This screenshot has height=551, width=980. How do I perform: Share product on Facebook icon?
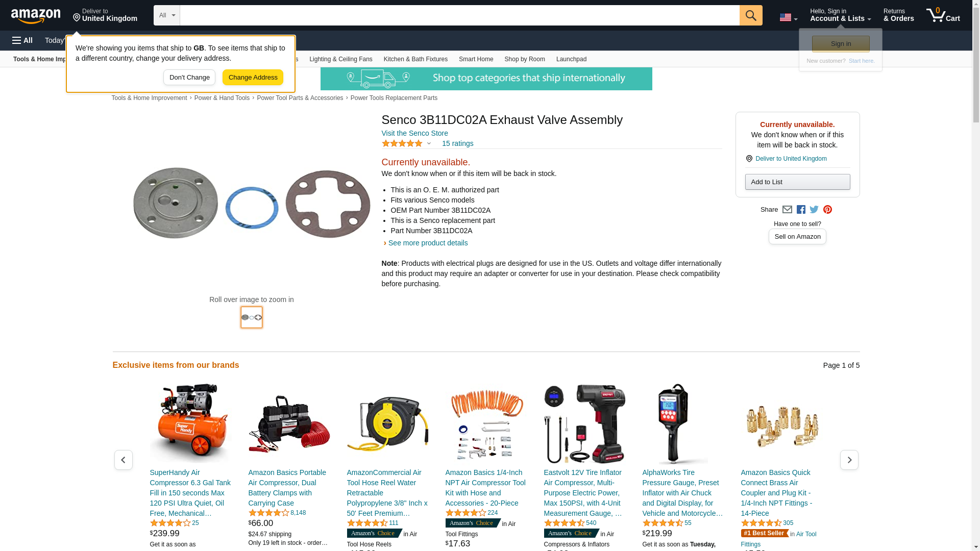(x=801, y=210)
